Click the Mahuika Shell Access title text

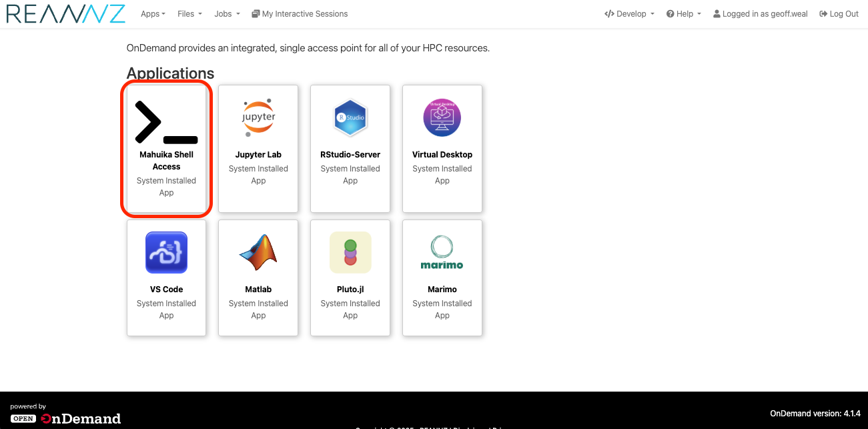click(166, 161)
